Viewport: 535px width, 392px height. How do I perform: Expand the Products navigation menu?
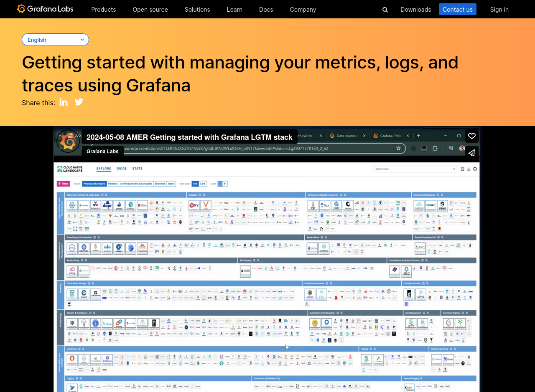point(104,10)
